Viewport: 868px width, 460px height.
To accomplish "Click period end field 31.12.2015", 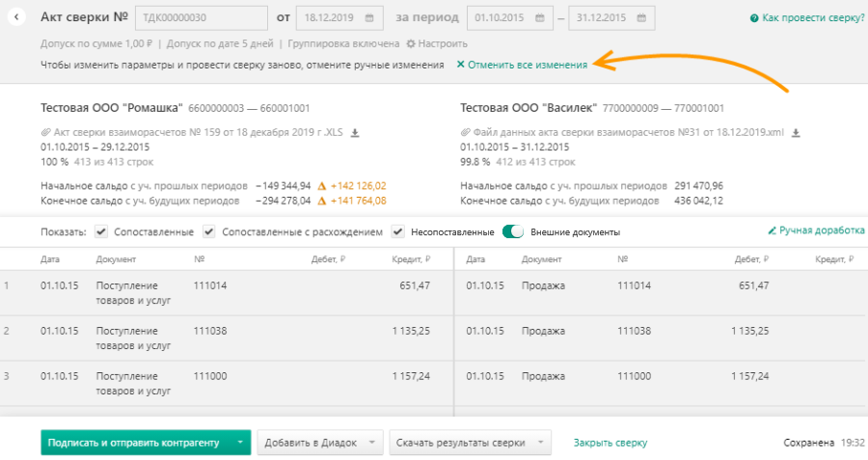I will pos(611,17).
